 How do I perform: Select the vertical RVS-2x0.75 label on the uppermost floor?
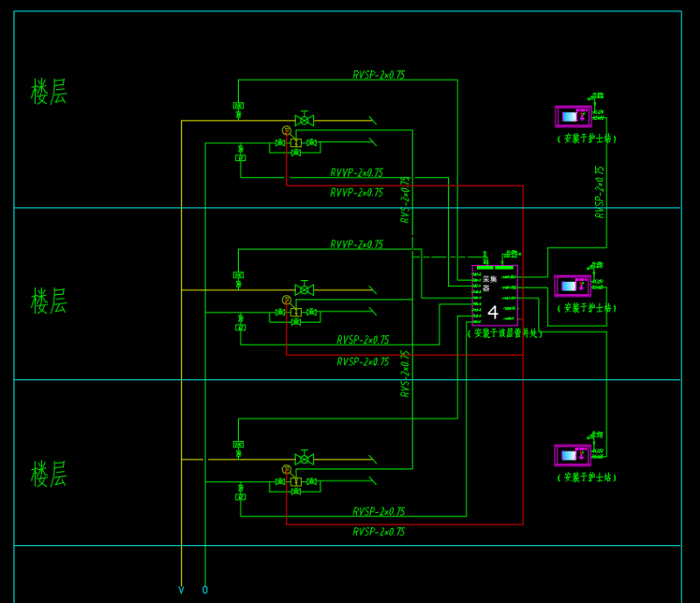[405, 200]
